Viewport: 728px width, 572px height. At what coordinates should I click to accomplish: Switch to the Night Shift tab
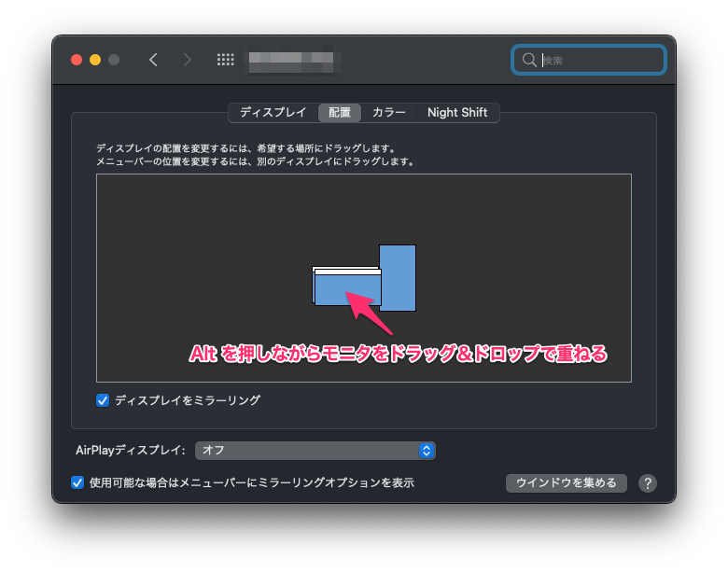(x=457, y=113)
